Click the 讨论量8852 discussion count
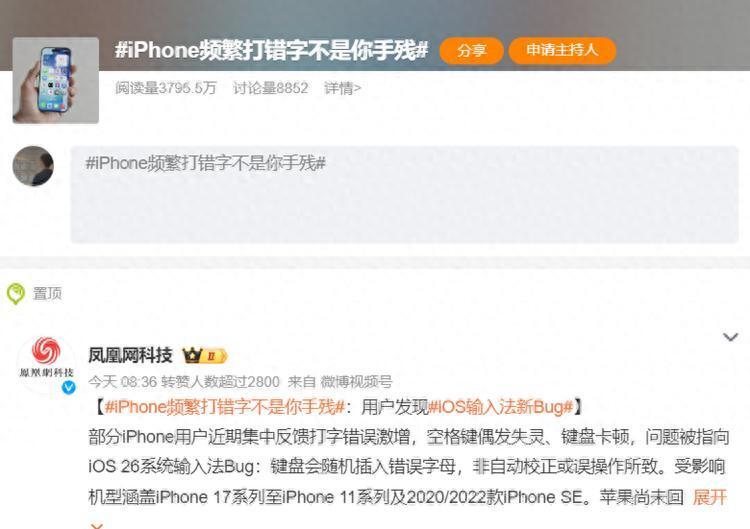The image size is (750, 529). pos(270,88)
